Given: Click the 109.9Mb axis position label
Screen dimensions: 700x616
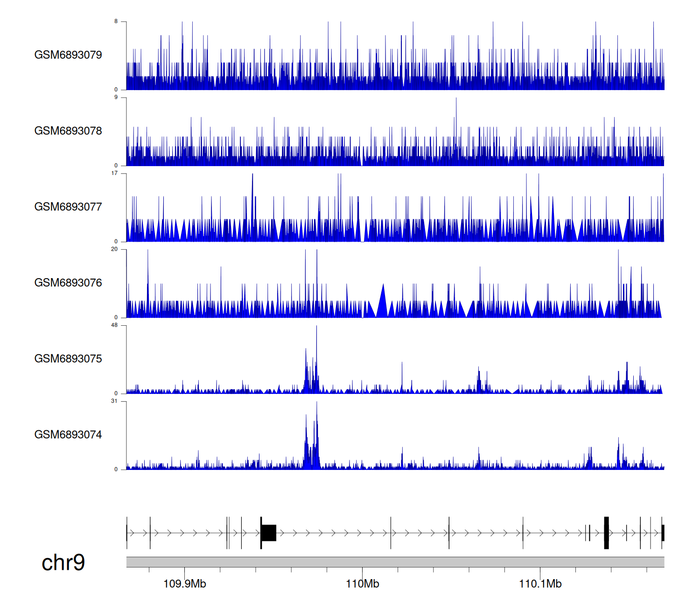Looking at the screenshot, I should pos(184,584).
